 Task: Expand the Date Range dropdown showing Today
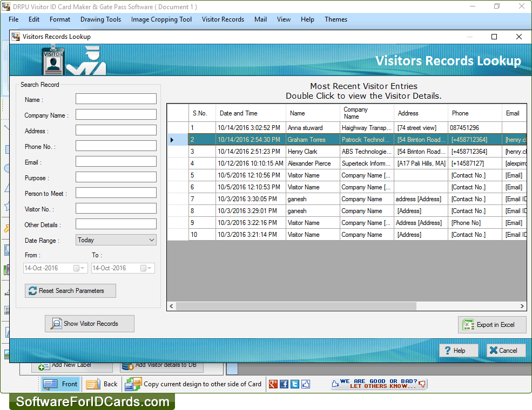[x=116, y=240]
